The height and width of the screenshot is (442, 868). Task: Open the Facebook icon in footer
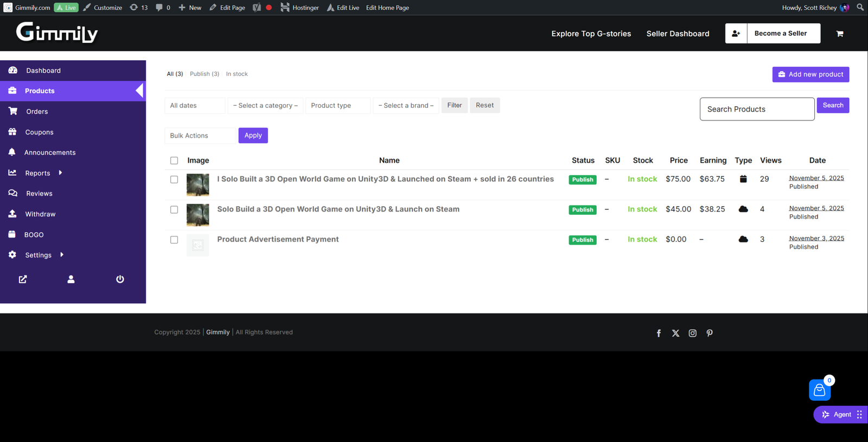pyautogui.click(x=659, y=333)
